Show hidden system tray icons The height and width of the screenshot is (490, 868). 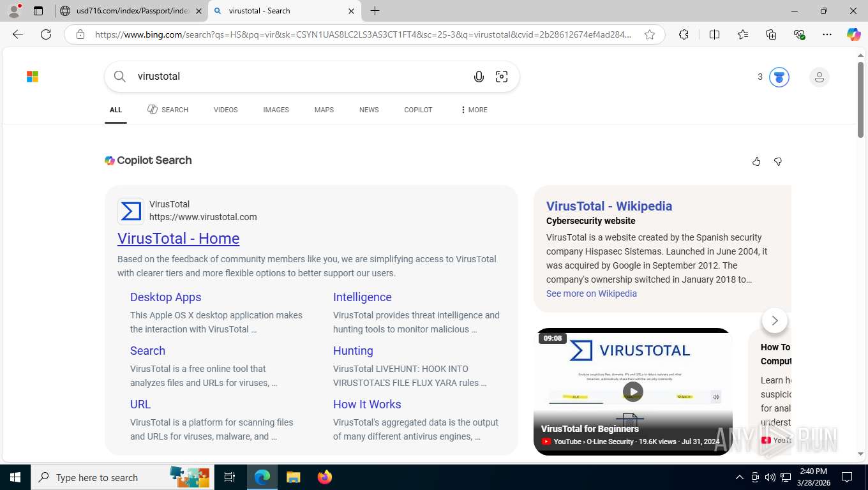tap(739, 477)
